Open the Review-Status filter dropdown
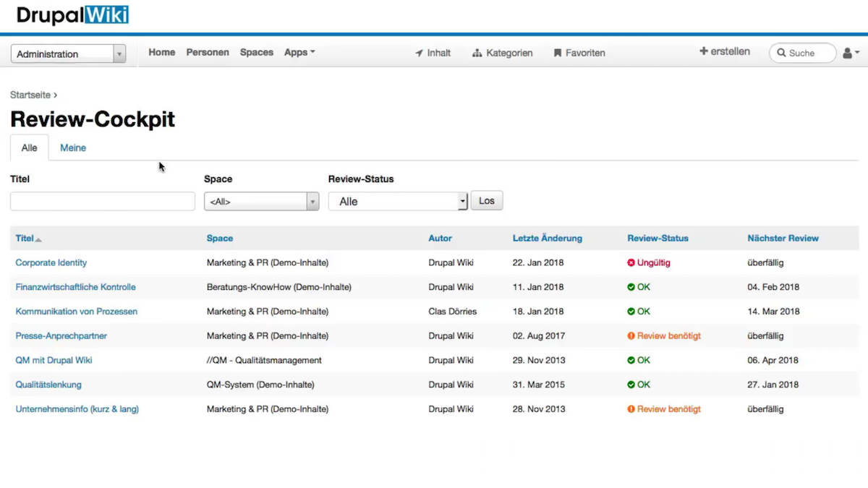Viewport: 868px width, 488px height. coord(399,202)
